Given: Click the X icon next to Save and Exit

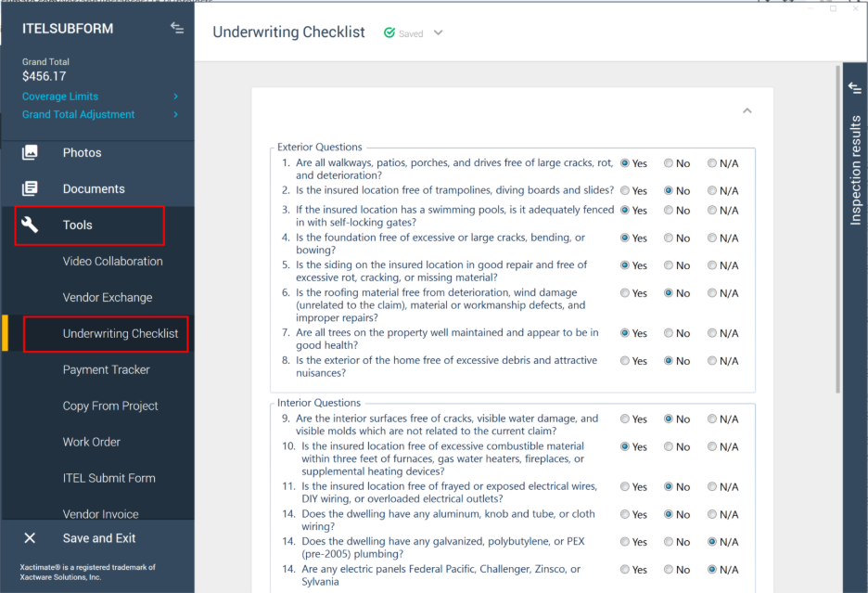Looking at the screenshot, I should pos(30,538).
